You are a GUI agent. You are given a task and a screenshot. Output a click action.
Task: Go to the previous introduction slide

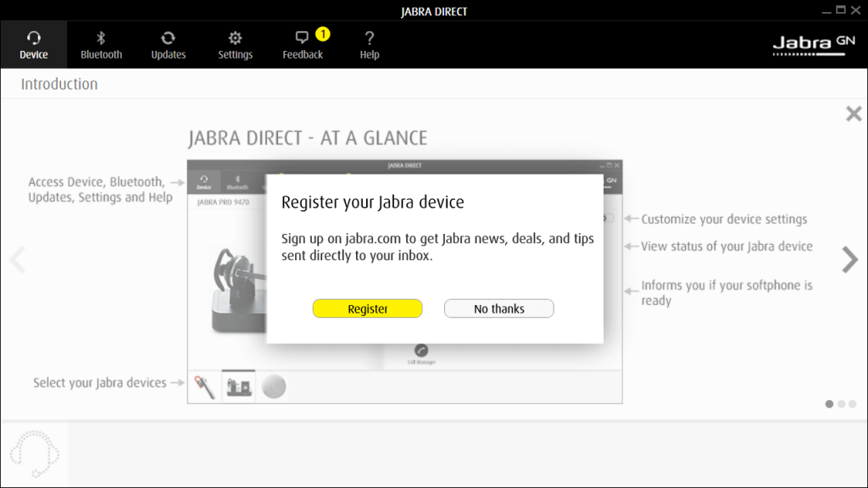pyautogui.click(x=17, y=260)
